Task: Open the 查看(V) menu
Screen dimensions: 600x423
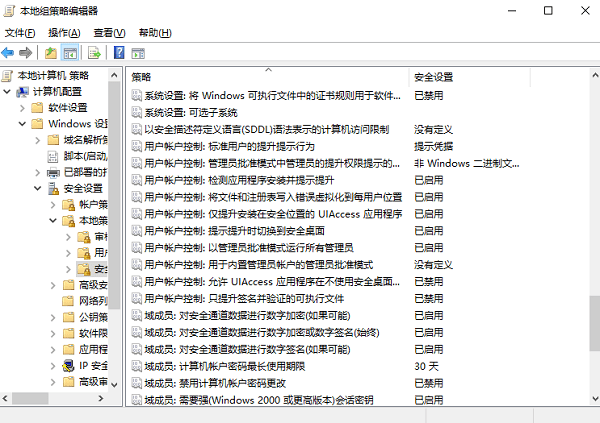Action: pos(109,33)
